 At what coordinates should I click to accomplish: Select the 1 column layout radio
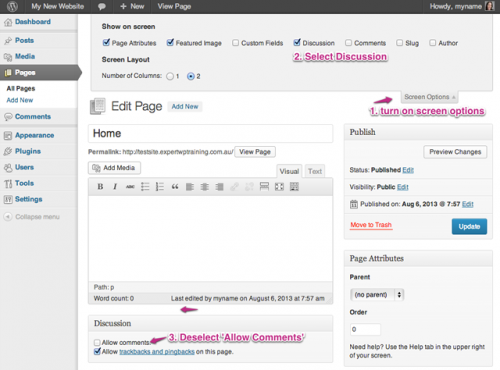(170, 76)
